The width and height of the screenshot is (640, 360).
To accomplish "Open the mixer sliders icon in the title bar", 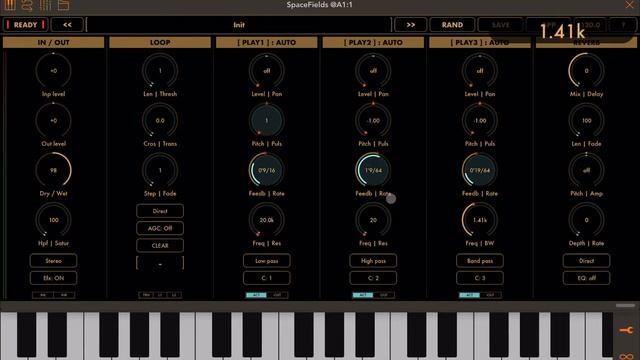I will [45, 5].
